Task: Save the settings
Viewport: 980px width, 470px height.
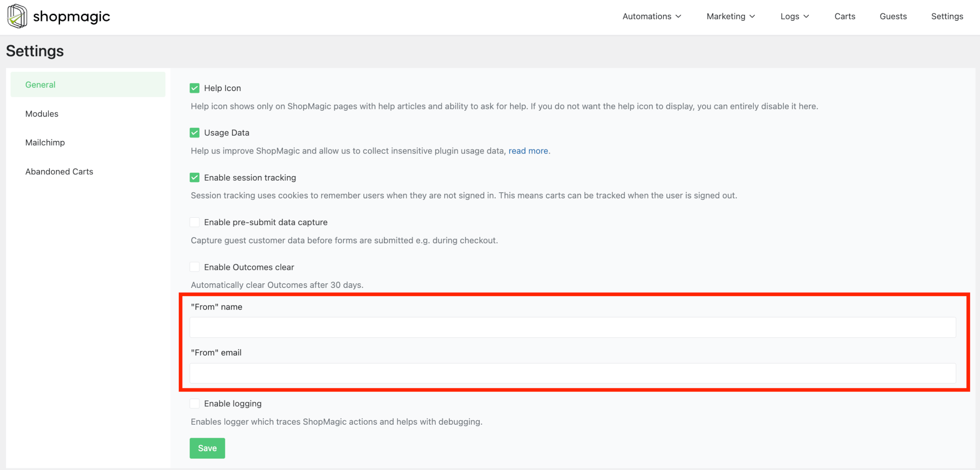Action: pos(207,448)
